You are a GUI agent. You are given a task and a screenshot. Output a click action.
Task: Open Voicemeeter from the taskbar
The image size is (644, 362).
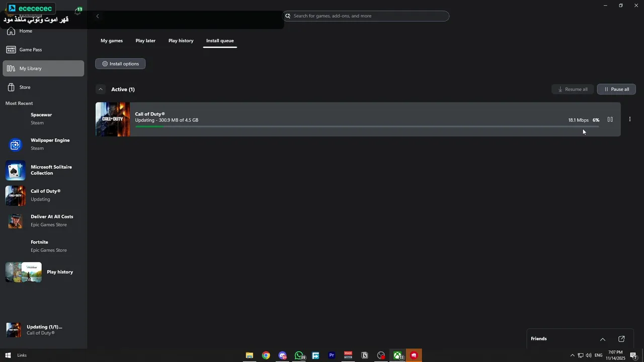point(348,355)
